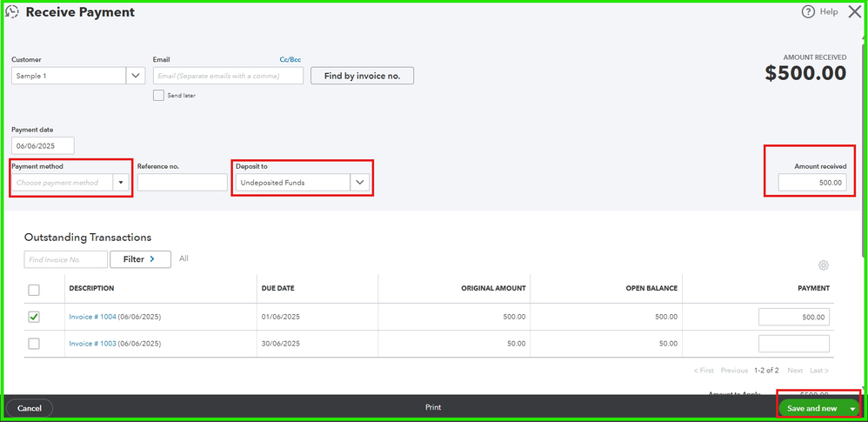Click the All filter label
Viewport: 868px width, 422px height.
tap(184, 258)
